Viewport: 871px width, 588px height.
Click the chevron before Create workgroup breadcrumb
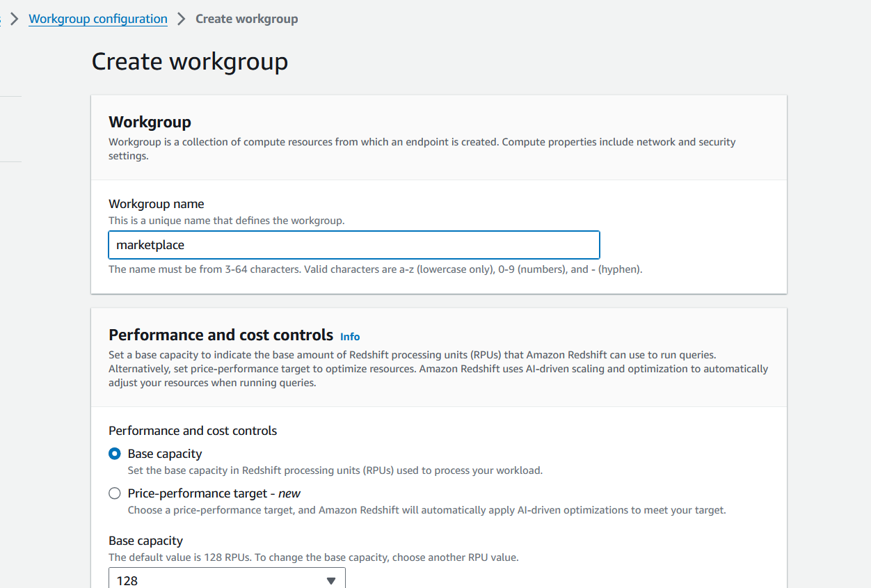click(182, 19)
